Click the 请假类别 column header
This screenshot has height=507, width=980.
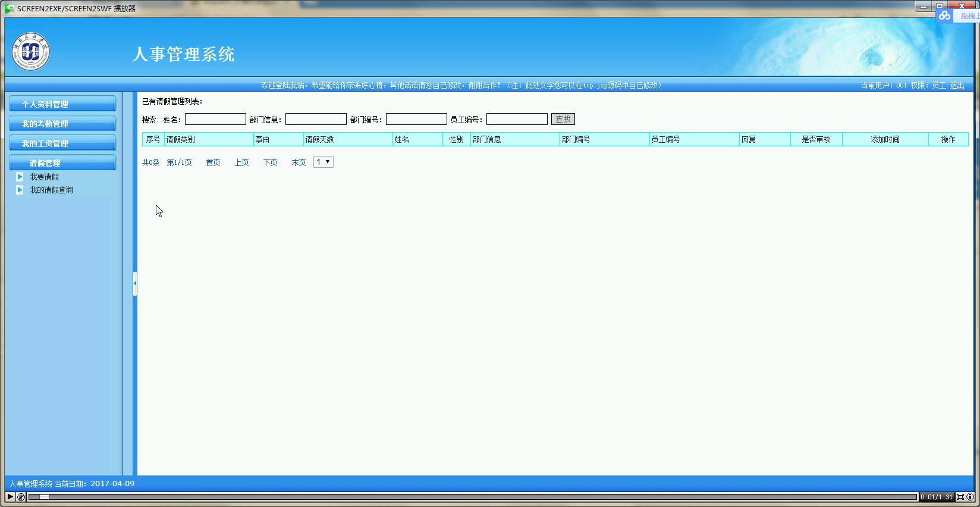209,139
